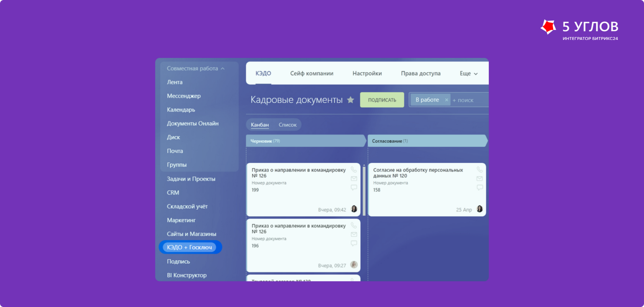Open card Приказ № 126 numbered 196

(x=303, y=245)
